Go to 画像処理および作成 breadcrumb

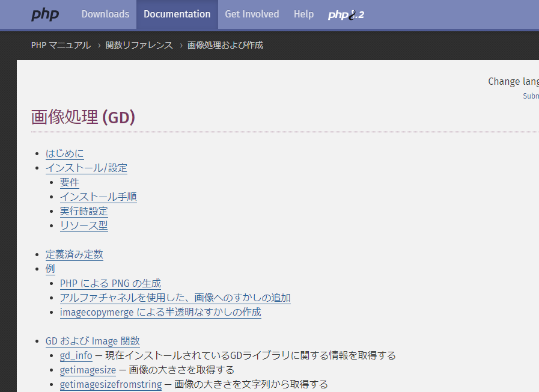click(x=225, y=45)
